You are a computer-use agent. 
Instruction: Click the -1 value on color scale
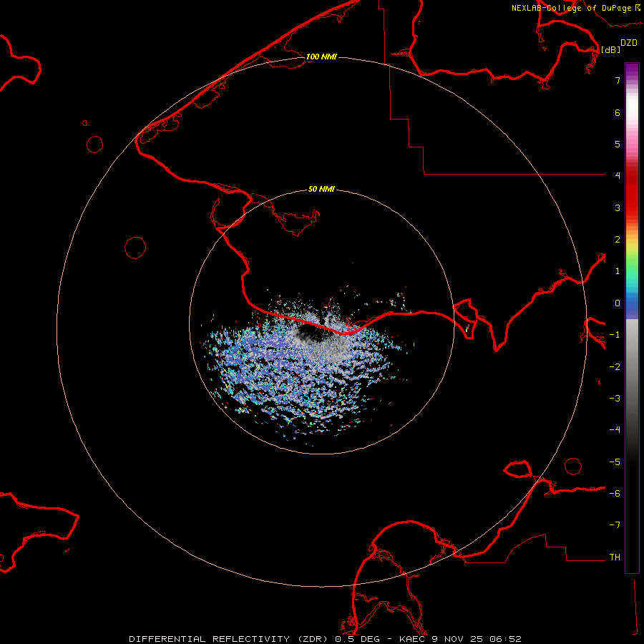tap(615, 335)
